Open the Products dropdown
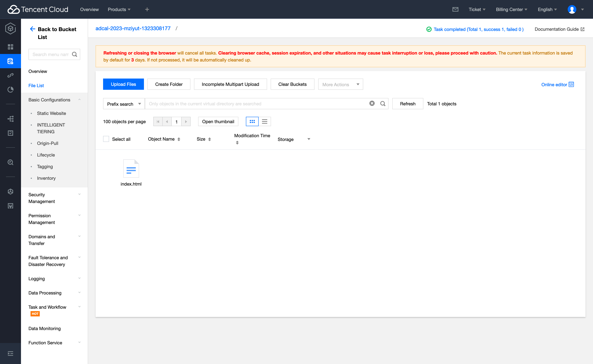This screenshot has width=593, height=364. (119, 9)
